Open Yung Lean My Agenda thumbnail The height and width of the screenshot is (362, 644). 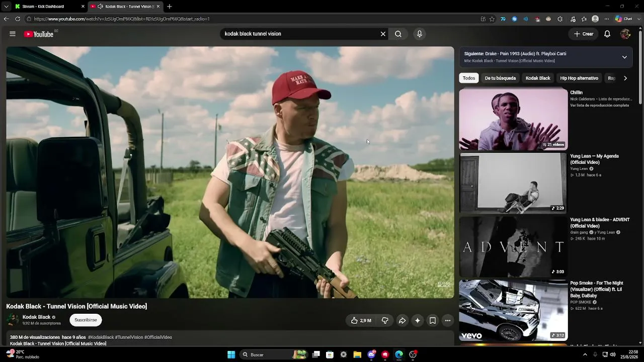coord(513,183)
